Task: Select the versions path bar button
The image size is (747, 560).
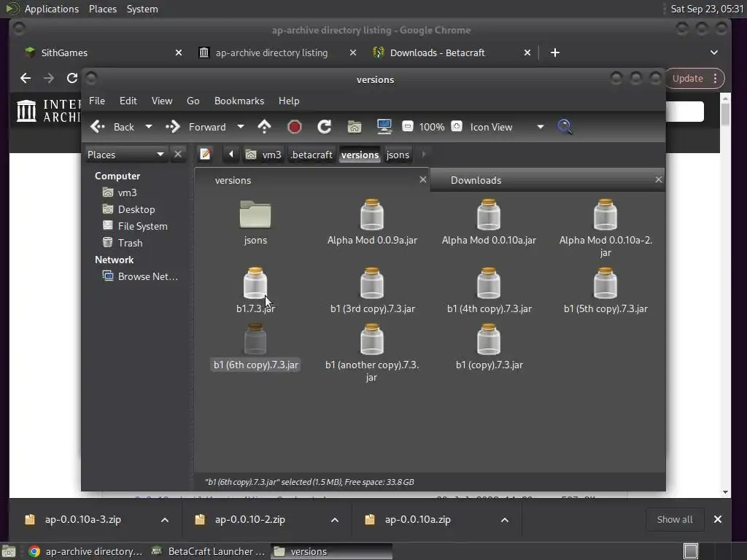Action: click(360, 155)
